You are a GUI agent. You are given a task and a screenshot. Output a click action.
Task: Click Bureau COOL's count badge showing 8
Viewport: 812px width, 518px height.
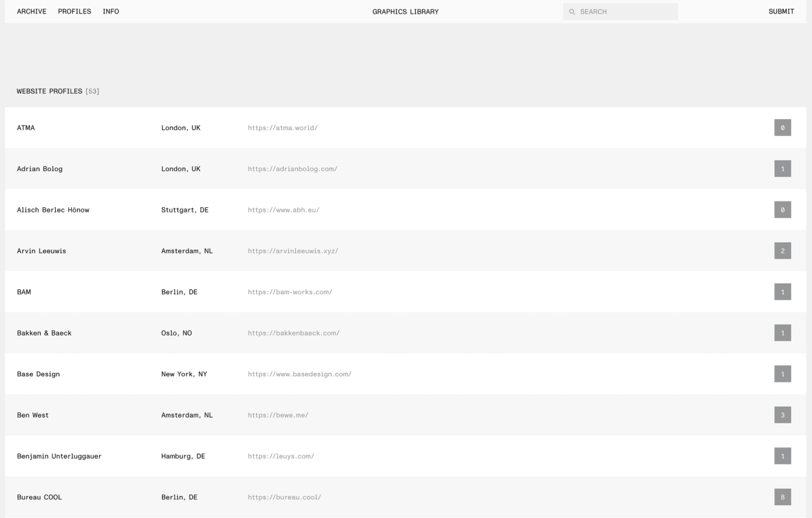782,497
